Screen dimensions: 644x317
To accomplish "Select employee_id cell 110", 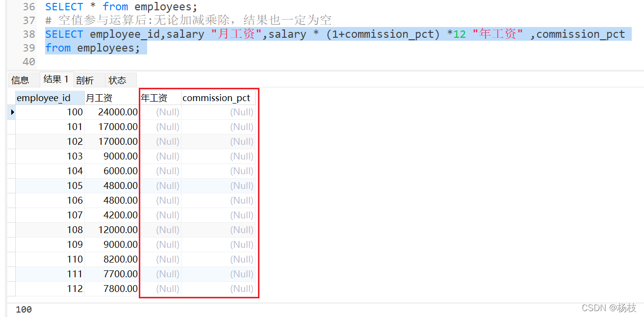I will (50, 259).
